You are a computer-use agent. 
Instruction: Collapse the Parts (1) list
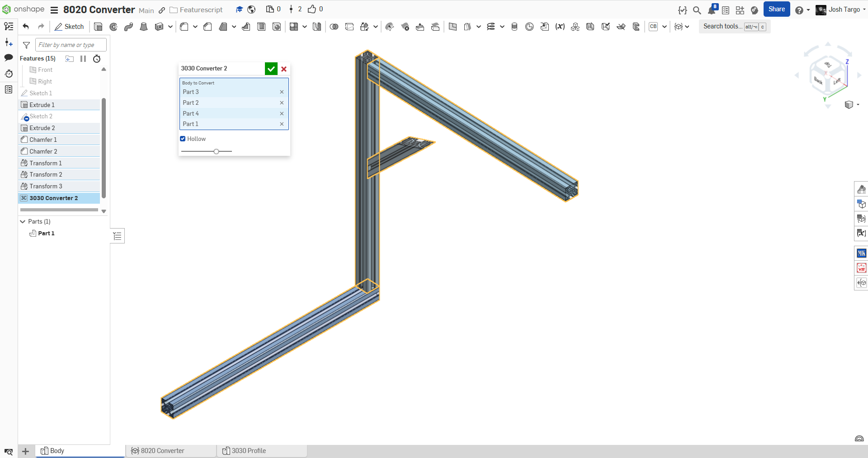(x=23, y=221)
